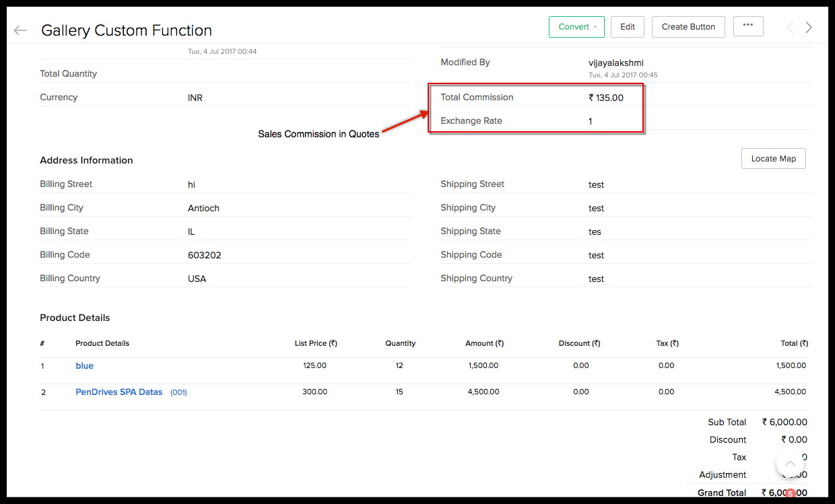Viewport: 835px width, 504px height.
Task: Open the blue product link
Action: 84,366
